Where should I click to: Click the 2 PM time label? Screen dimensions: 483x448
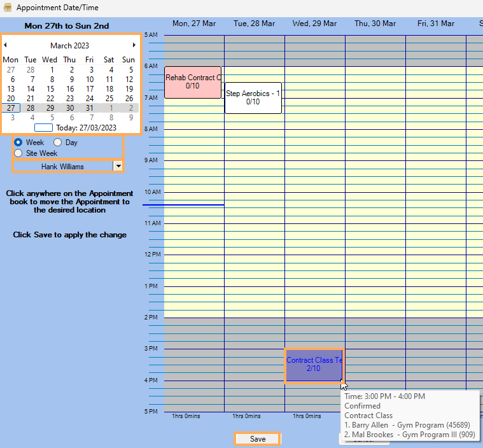(x=151, y=318)
